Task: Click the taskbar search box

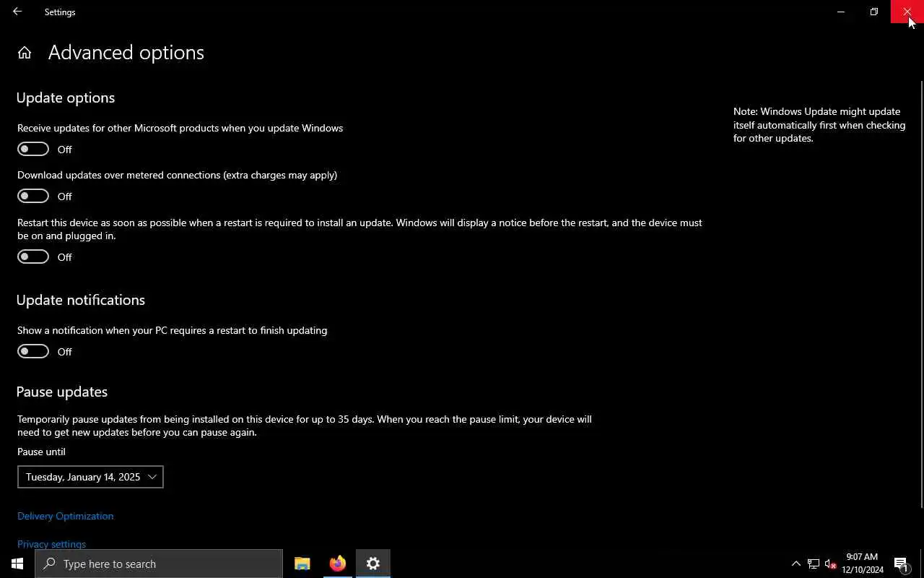Action: click(x=159, y=564)
